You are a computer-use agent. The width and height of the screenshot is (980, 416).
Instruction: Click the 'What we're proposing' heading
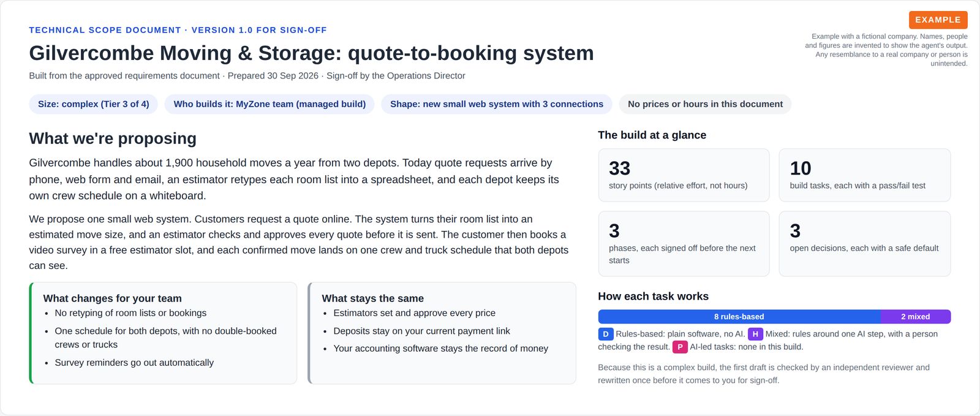pos(113,138)
